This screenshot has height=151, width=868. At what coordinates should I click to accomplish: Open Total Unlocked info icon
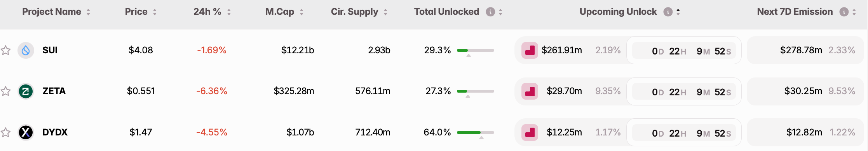[490, 12]
